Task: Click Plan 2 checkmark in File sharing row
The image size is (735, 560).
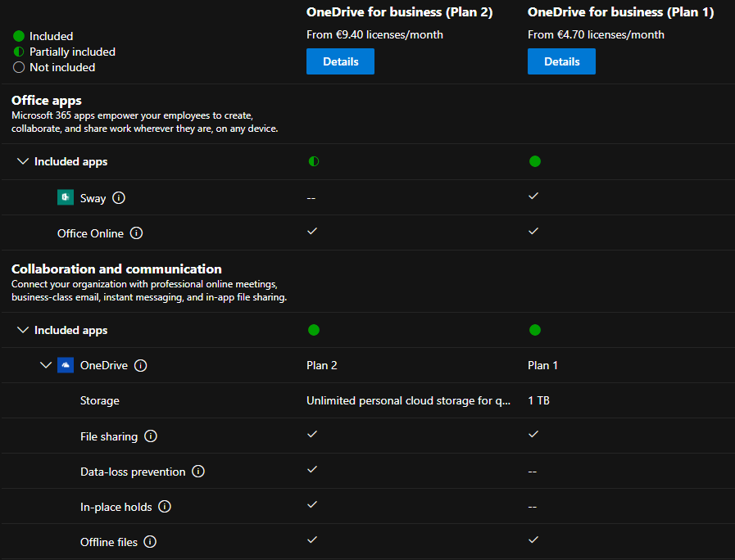Action: click(x=312, y=434)
